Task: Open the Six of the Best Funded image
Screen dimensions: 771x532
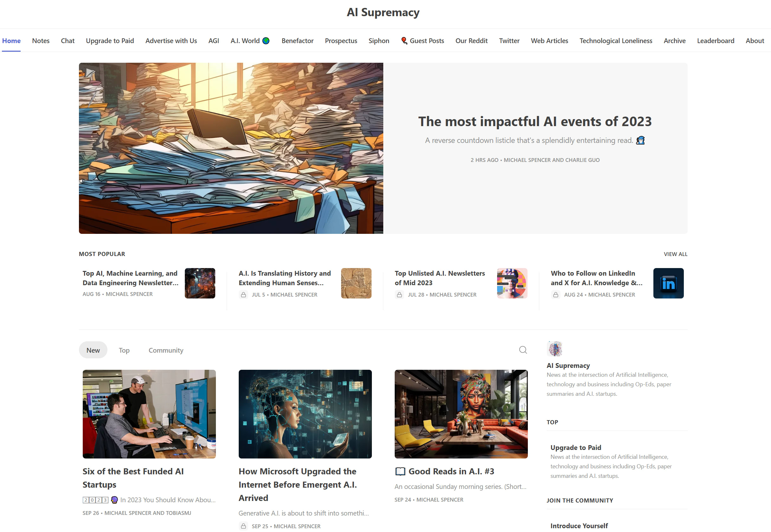Action: click(149, 414)
